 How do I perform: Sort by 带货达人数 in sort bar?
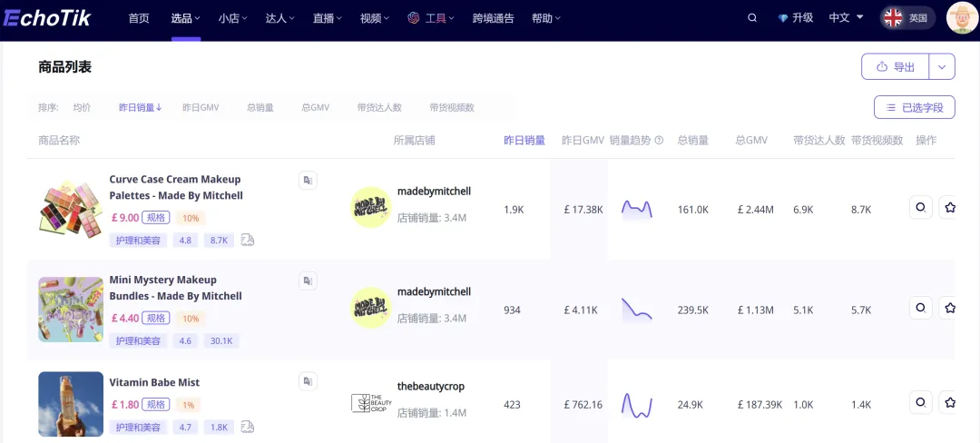click(379, 107)
